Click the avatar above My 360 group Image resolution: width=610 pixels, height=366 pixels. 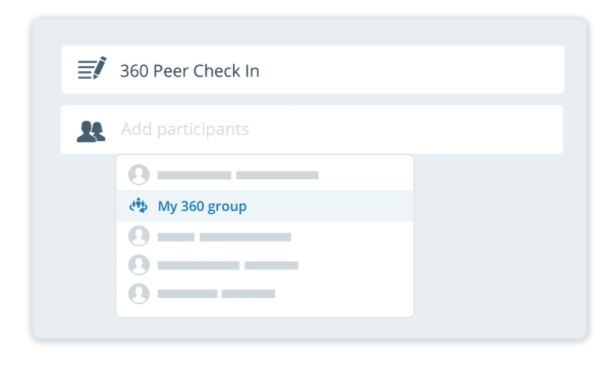coord(139,175)
